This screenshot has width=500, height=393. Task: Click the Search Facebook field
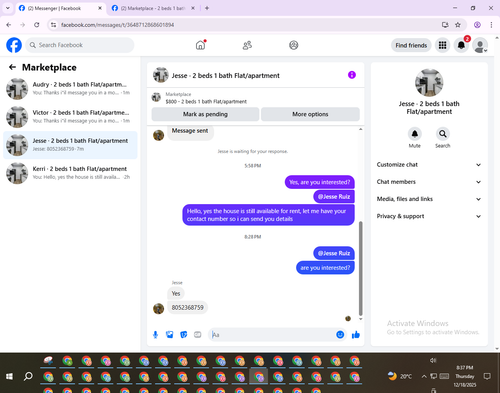tap(80, 45)
